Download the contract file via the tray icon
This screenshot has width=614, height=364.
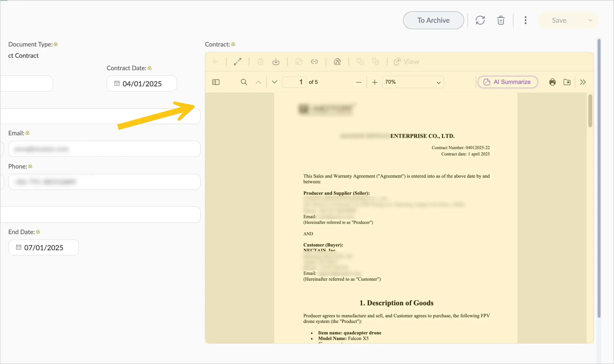276,62
